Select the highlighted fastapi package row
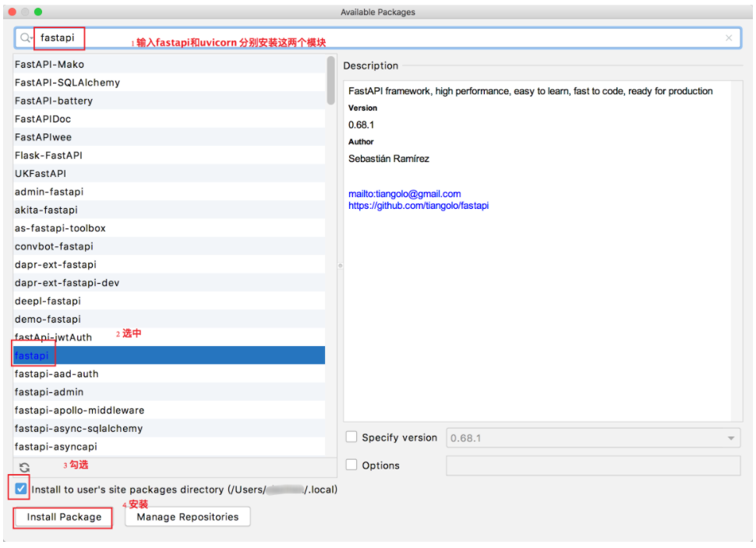Image resolution: width=756 pixels, height=548 pixels. pyautogui.click(x=169, y=355)
